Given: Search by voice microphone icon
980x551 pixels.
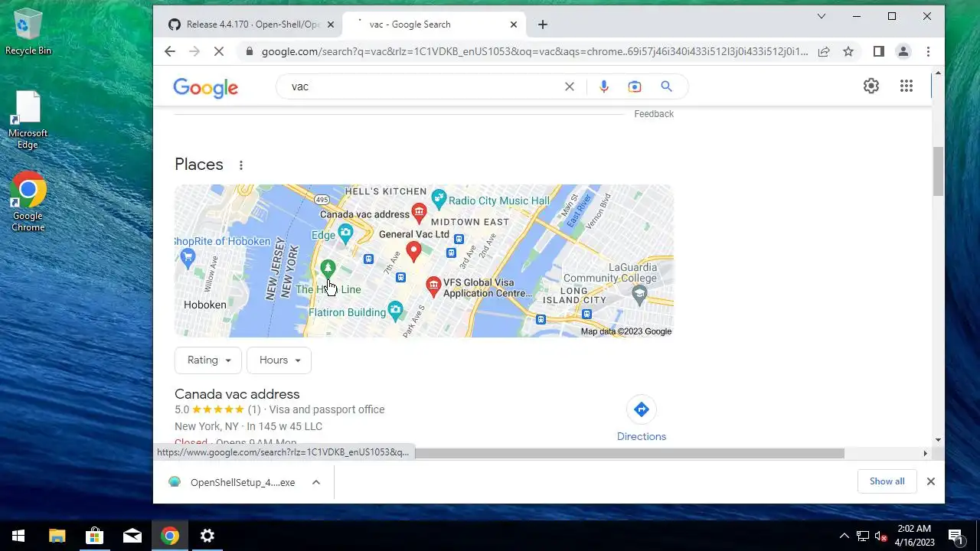Looking at the screenshot, I should click(x=604, y=86).
